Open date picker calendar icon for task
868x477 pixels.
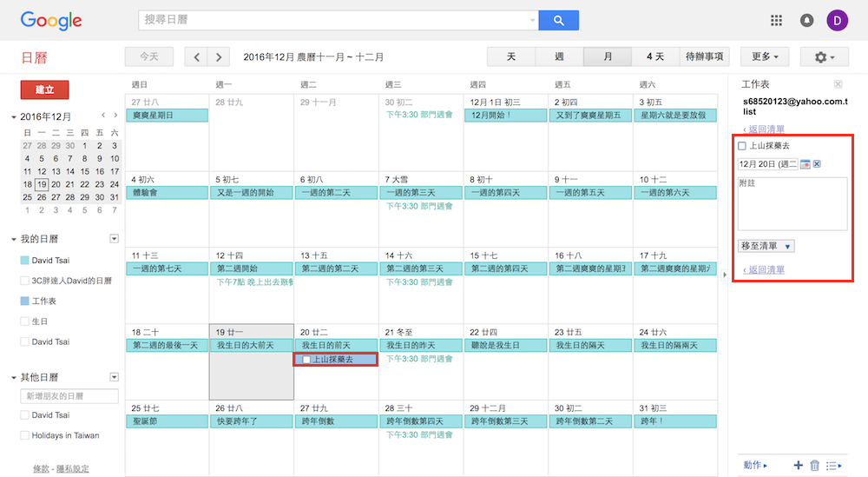tap(805, 164)
